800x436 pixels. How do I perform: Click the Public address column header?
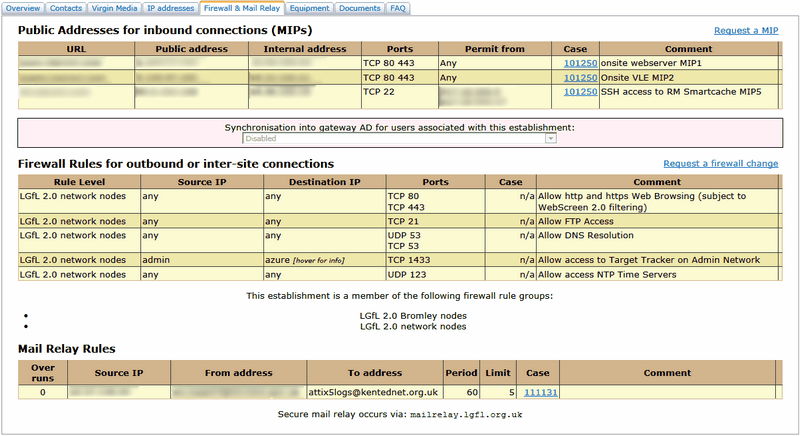(x=191, y=49)
